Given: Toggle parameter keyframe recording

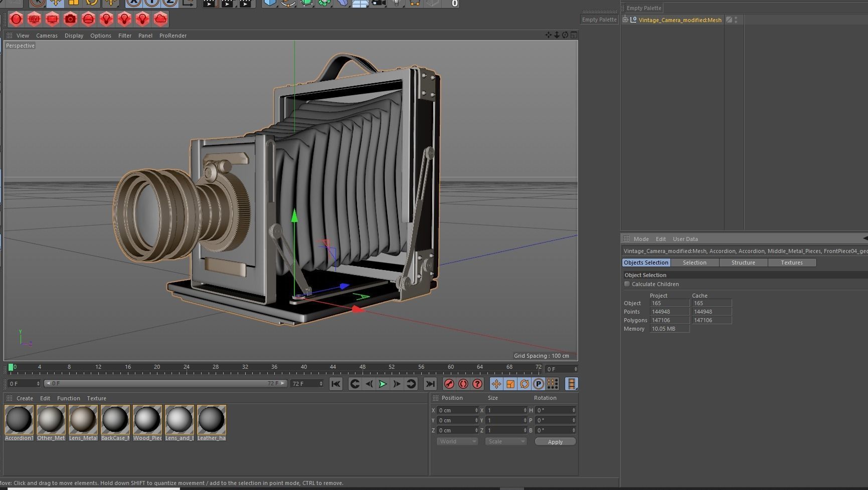Looking at the screenshot, I should tap(538, 384).
